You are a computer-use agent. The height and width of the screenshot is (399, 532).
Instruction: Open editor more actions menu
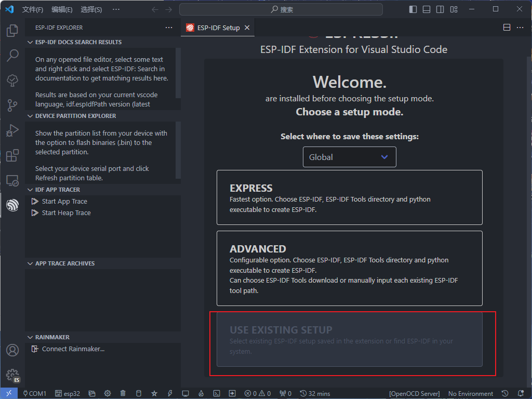click(520, 28)
